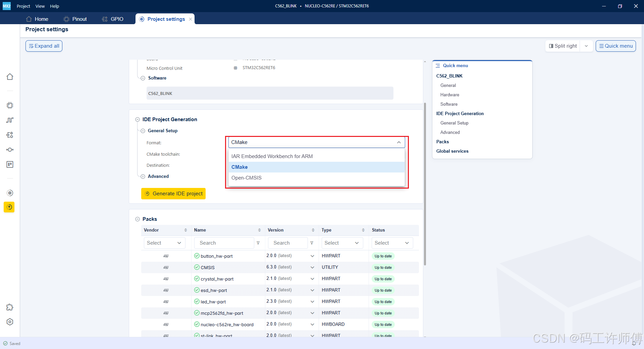
Task: Jump to Hardware in Quick menu
Action: click(x=449, y=95)
